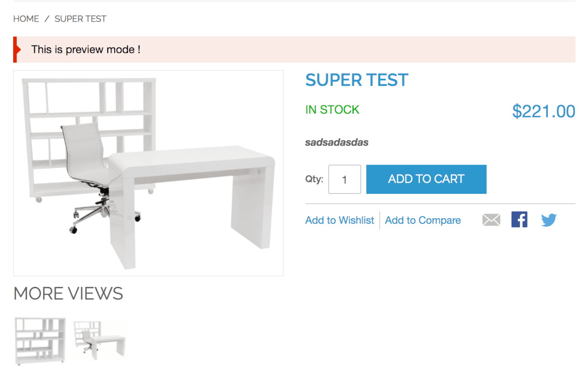Share product via email envelope icon
The image size is (588, 371).
coord(491,220)
